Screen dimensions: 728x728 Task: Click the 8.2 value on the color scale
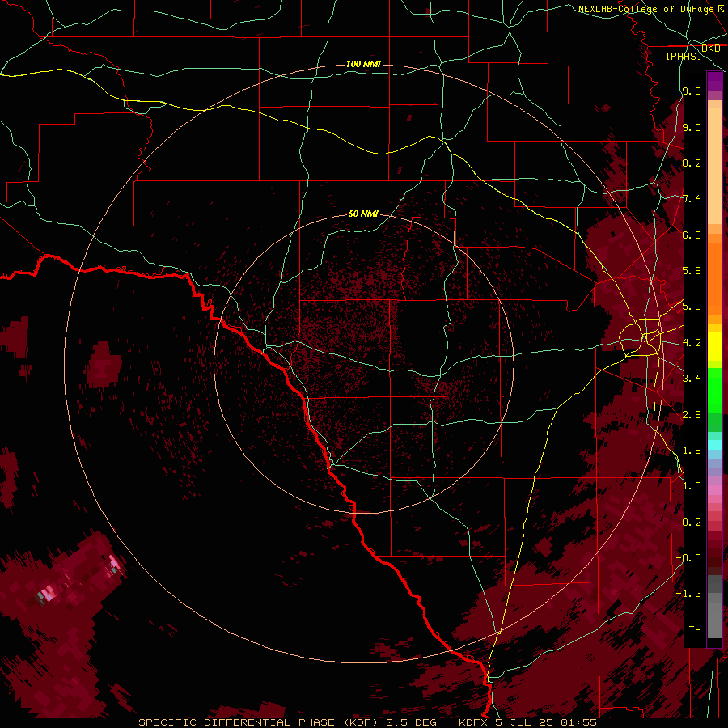coord(692,163)
